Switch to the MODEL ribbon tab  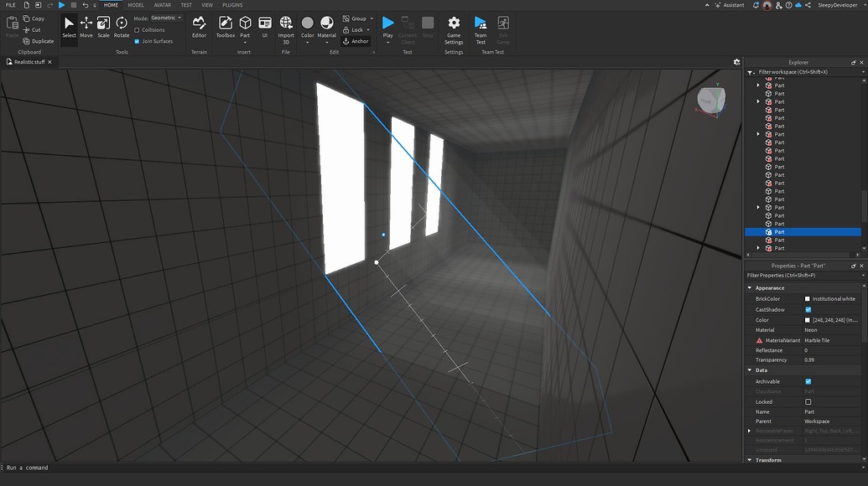click(x=136, y=4)
